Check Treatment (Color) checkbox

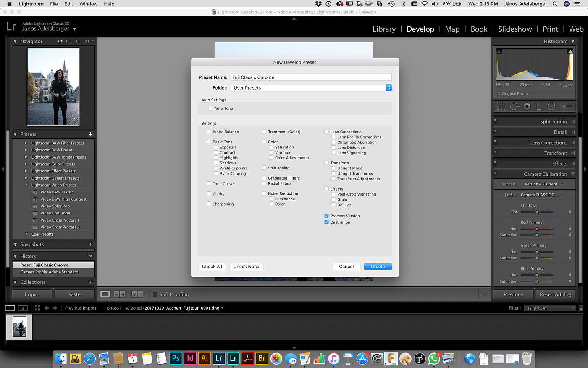tap(264, 132)
